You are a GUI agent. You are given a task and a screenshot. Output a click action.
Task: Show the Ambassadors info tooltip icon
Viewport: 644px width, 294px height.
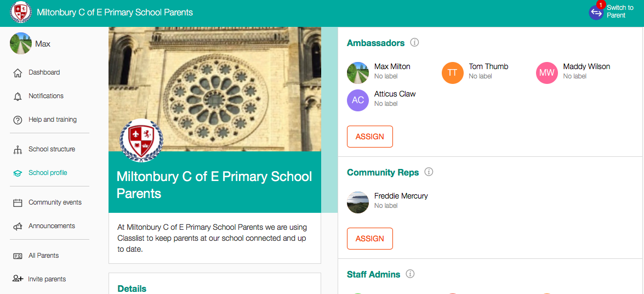click(414, 42)
